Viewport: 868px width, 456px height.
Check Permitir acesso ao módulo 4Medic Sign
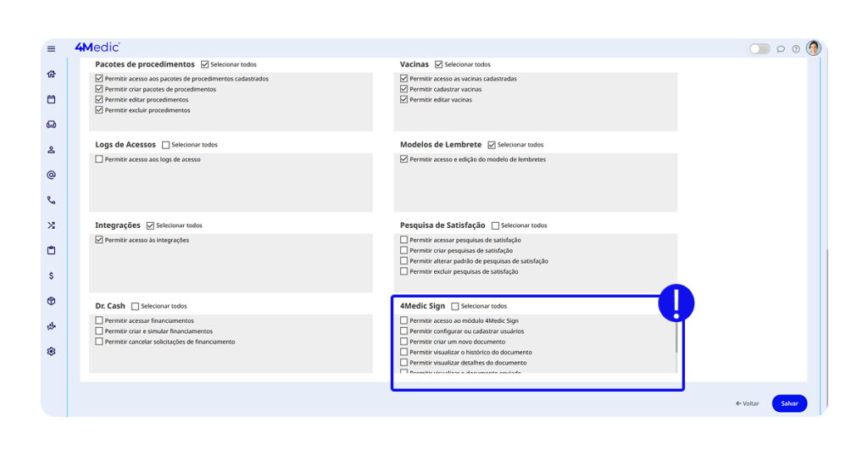[404, 320]
